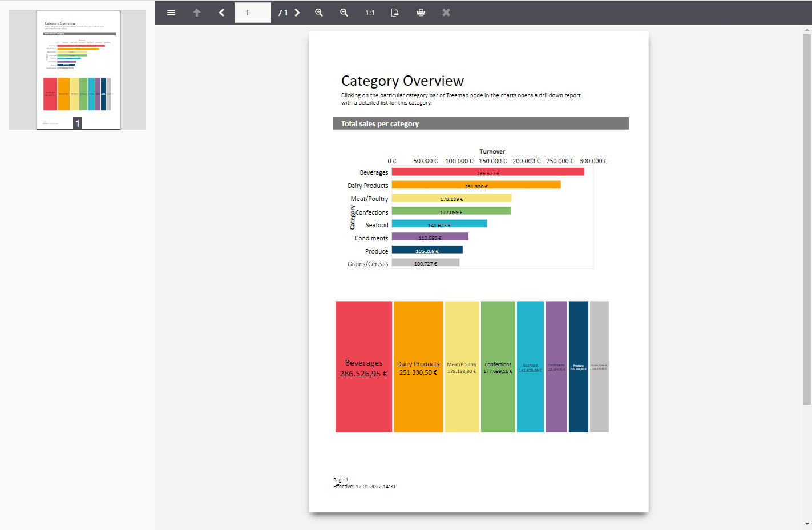The width and height of the screenshot is (812, 530).
Task: Go to the previous page chevron
Action: (221, 12)
